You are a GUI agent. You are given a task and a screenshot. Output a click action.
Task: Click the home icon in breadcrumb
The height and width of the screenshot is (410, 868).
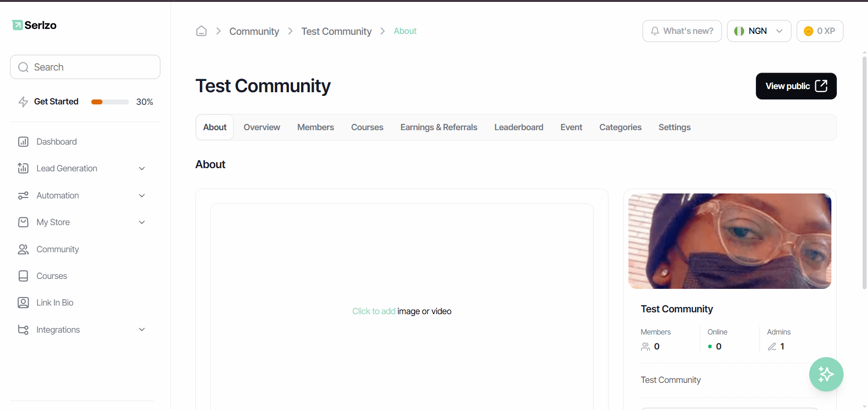201,31
